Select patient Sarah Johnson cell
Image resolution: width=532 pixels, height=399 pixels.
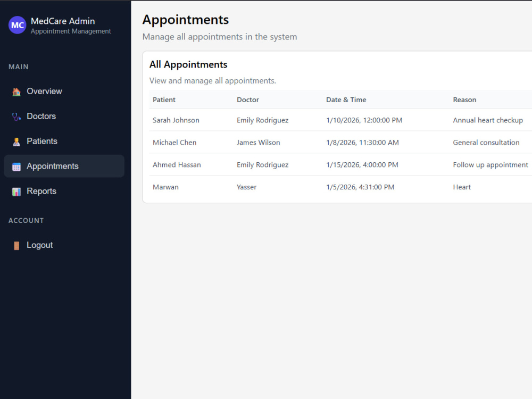click(x=176, y=120)
